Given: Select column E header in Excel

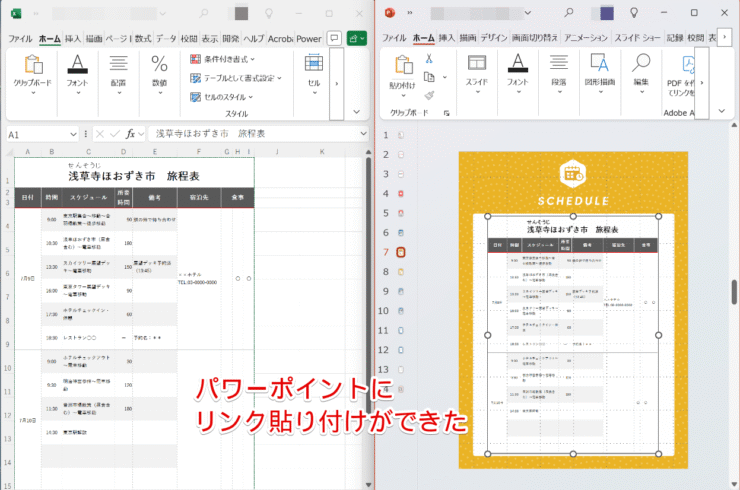Looking at the screenshot, I should tap(155, 152).
